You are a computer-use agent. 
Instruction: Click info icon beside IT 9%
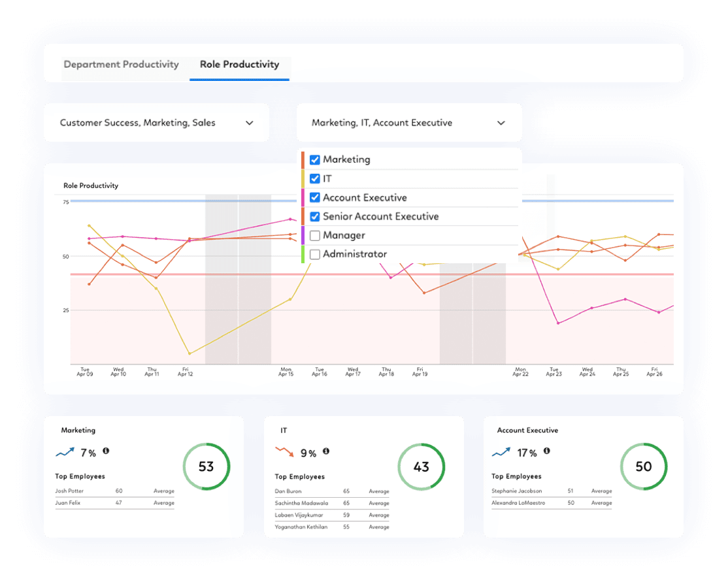pos(326,451)
